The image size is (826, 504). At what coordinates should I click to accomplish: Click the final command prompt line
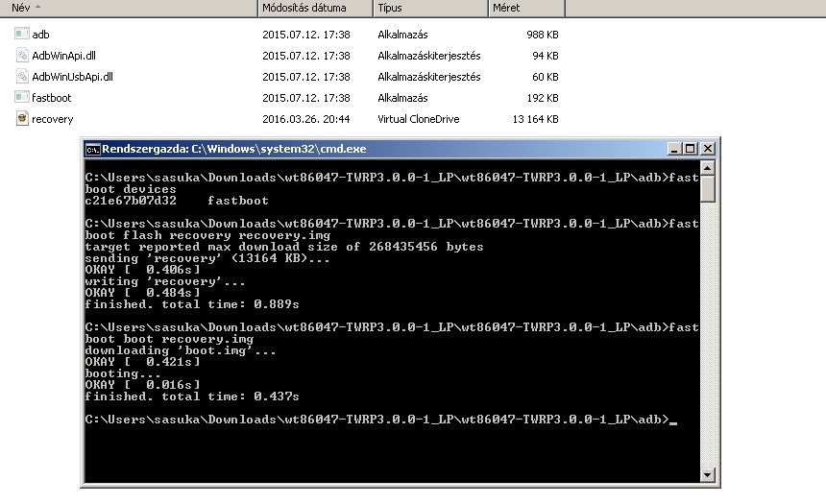coord(380,420)
